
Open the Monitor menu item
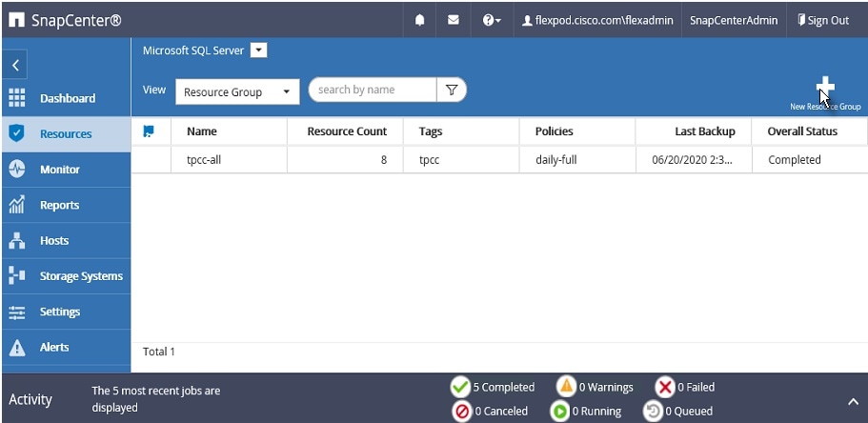(60, 170)
